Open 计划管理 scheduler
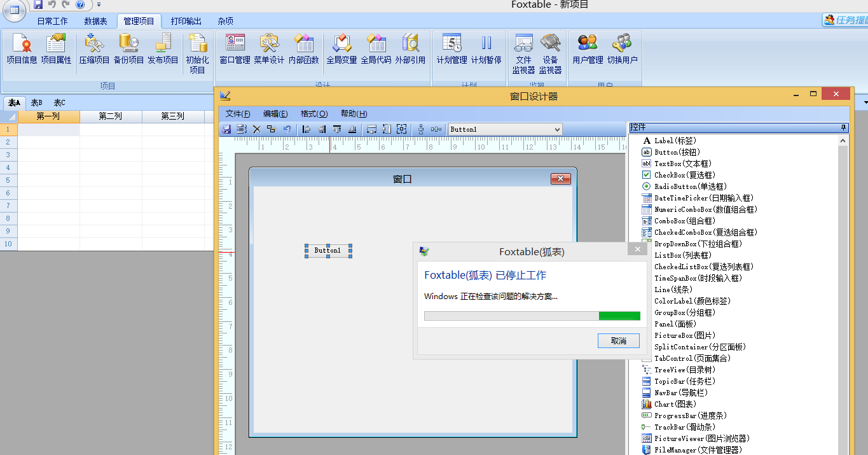This screenshot has height=455, width=868. (451, 48)
